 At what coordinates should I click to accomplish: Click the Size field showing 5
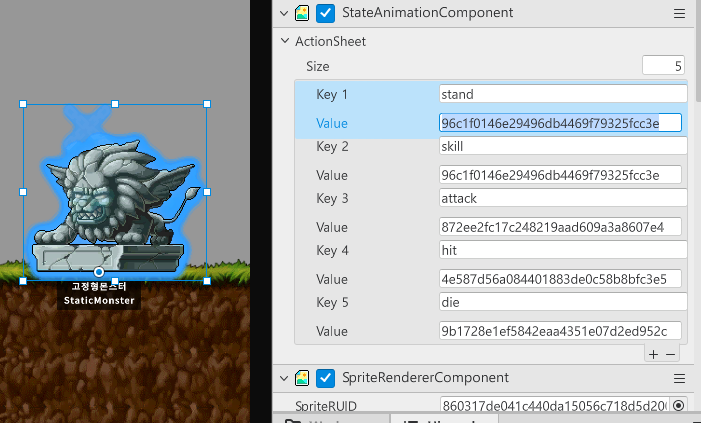[663, 66]
